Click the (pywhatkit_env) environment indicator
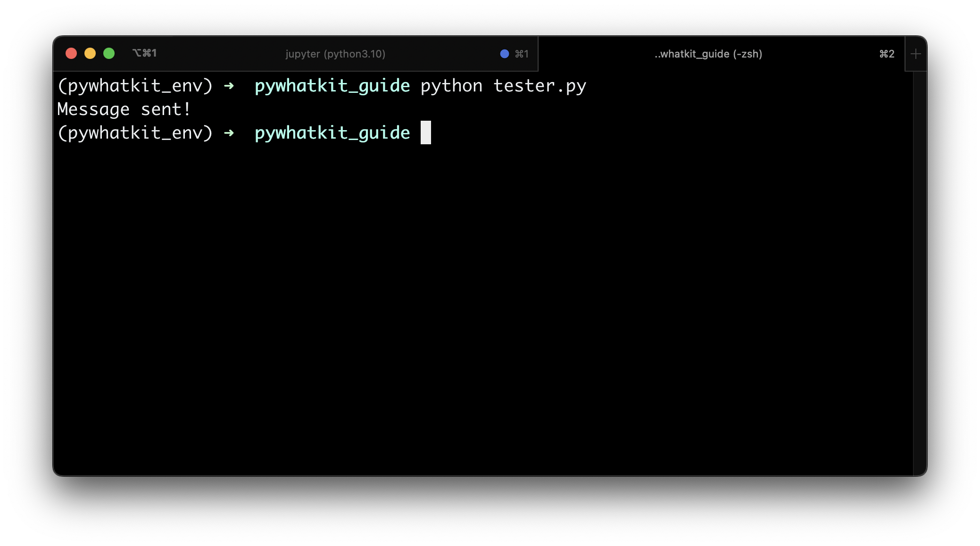The height and width of the screenshot is (546, 980). (134, 85)
